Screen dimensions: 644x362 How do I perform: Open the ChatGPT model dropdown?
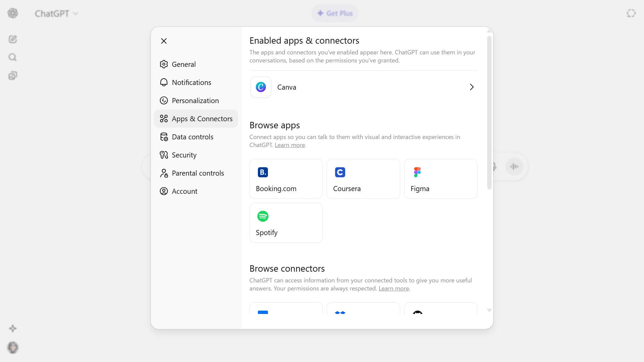click(x=56, y=13)
